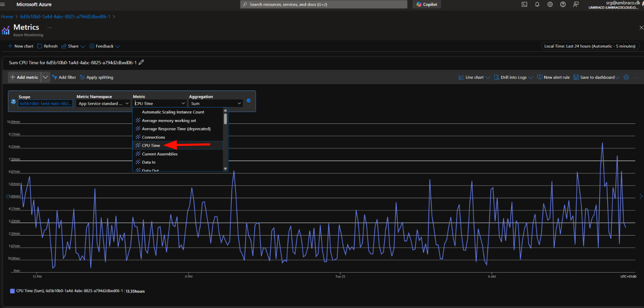Viewport: 644px width, 308px height.
Task: Click the Local Time range selector
Action: 590,46
